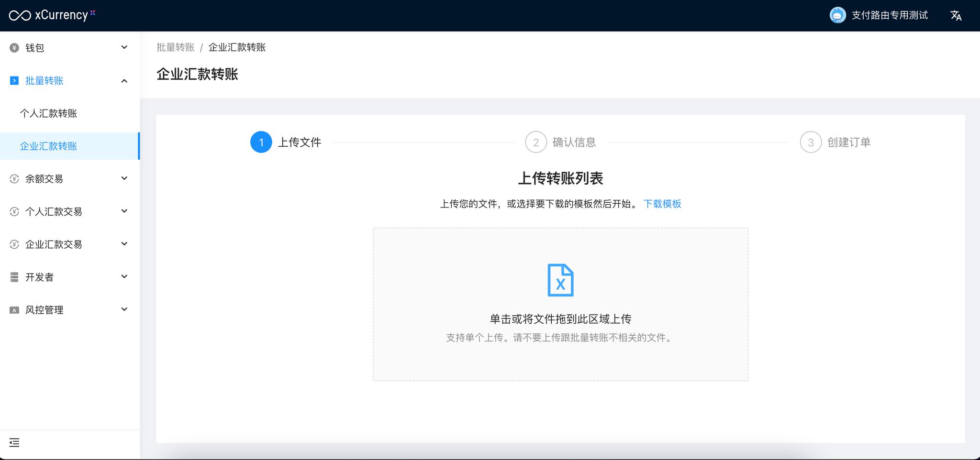The height and width of the screenshot is (460, 980).
Task: Click 批量转账 breadcrumb link
Action: click(175, 47)
